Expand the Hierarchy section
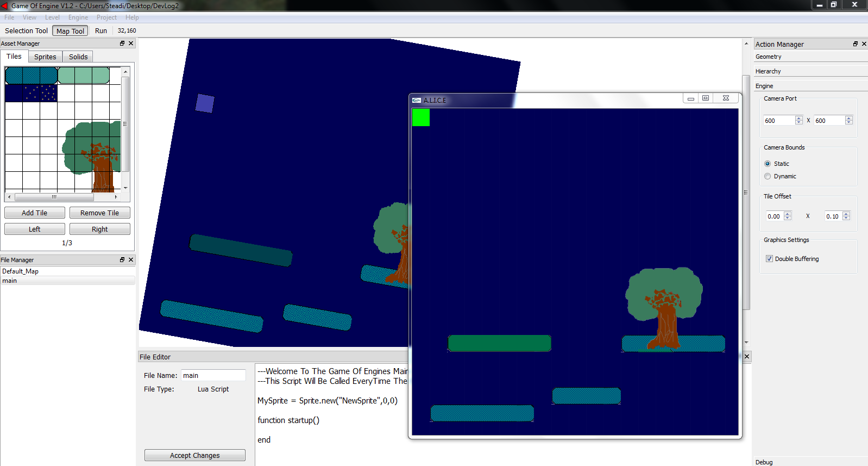This screenshot has width=868, height=466. click(810, 71)
